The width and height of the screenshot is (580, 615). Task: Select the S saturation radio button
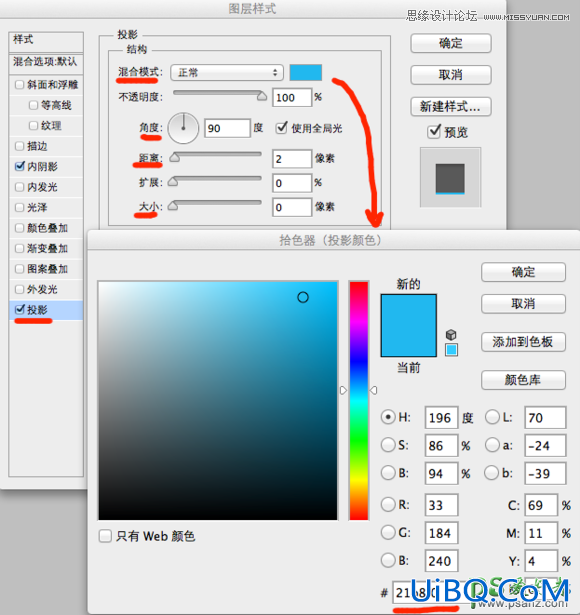[388, 445]
